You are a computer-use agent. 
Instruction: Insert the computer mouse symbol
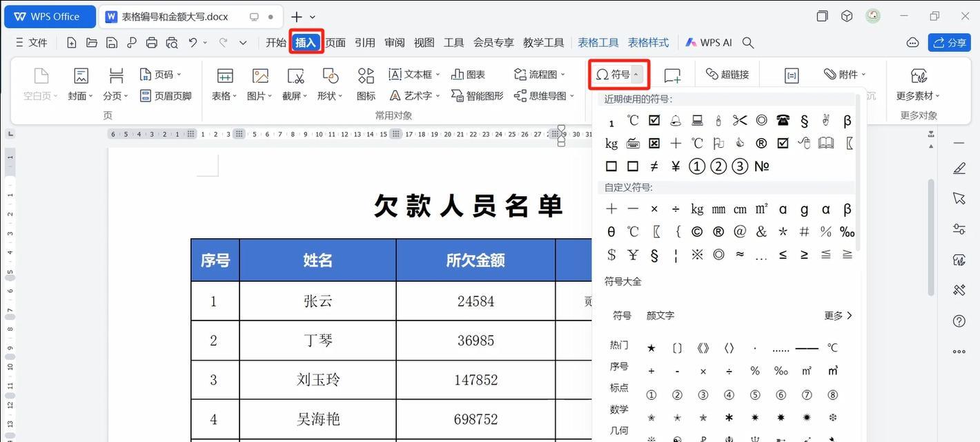coord(804,144)
